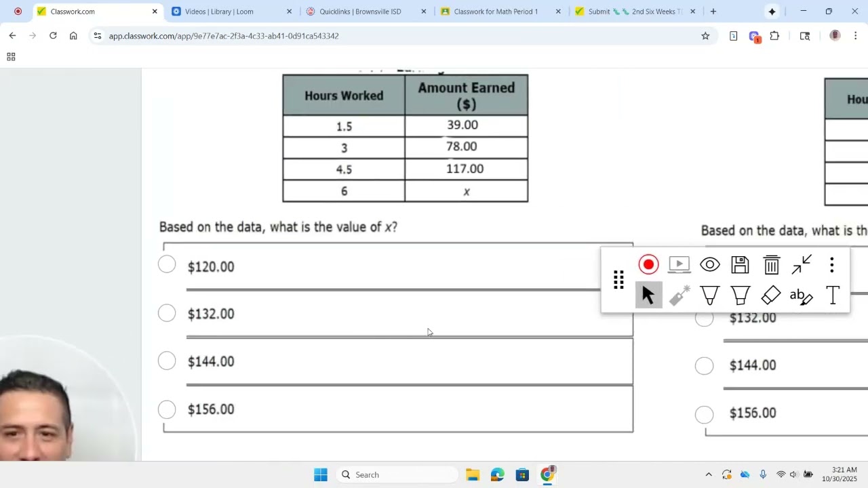Open the extension with the orange 1 badge

[x=754, y=37]
